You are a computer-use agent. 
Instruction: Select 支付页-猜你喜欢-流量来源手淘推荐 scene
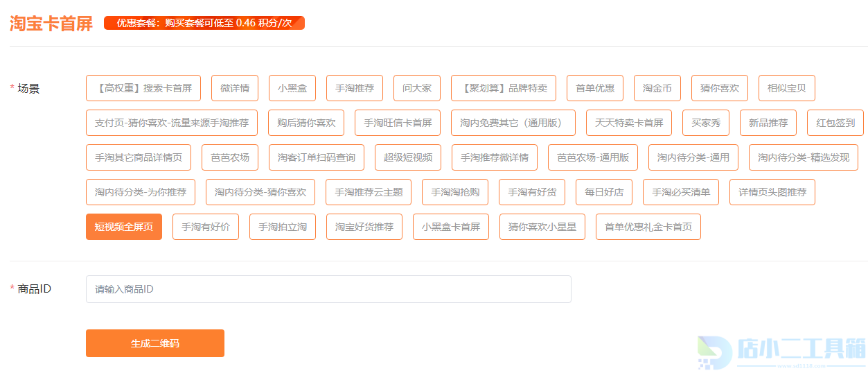[172, 123]
